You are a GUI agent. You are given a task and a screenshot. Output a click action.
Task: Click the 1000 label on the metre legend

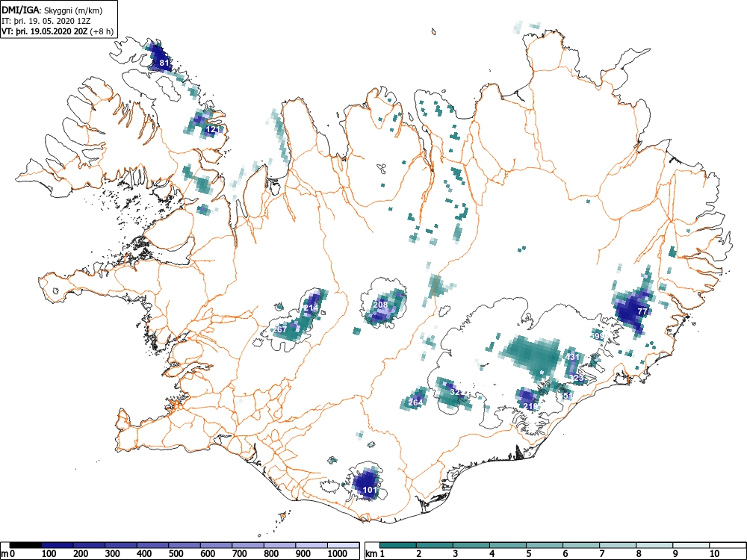coord(338,554)
